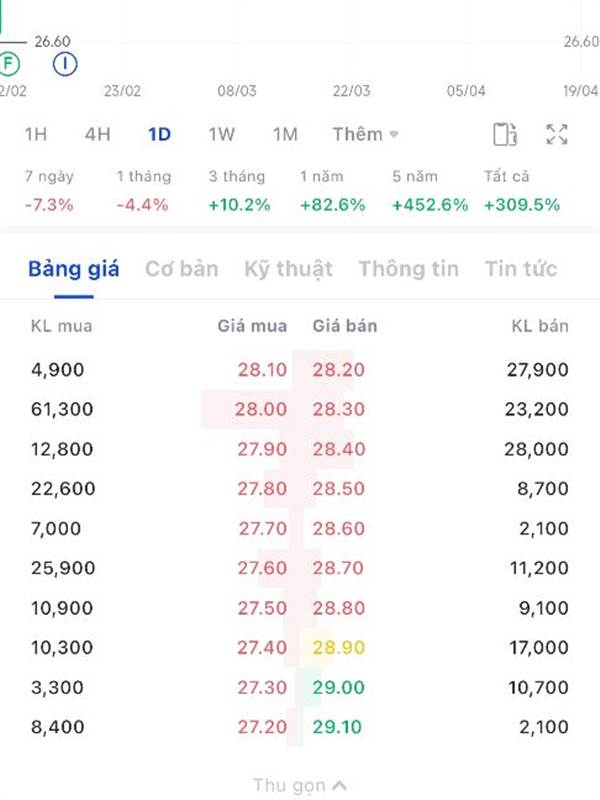Select the 1W timeframe
This screenshot has width=600, height=800.
221,135
